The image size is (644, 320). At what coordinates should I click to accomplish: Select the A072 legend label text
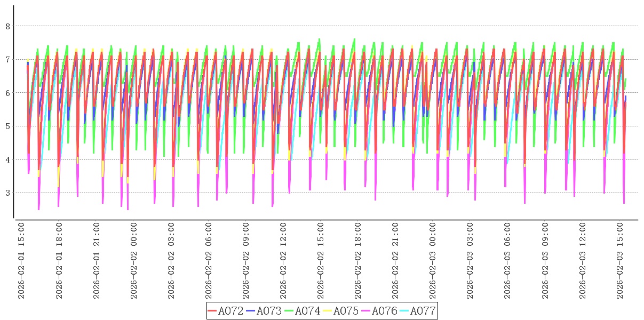click(x=230, y=311)
